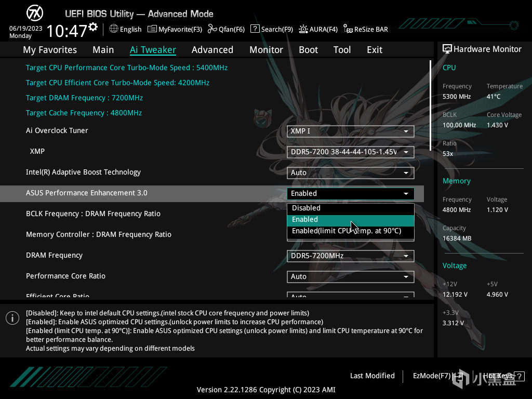Choose Enabled(limit CPU temp. at 90°C) option
Viewport: 532px width, 399px height.
tap(351, 231)
